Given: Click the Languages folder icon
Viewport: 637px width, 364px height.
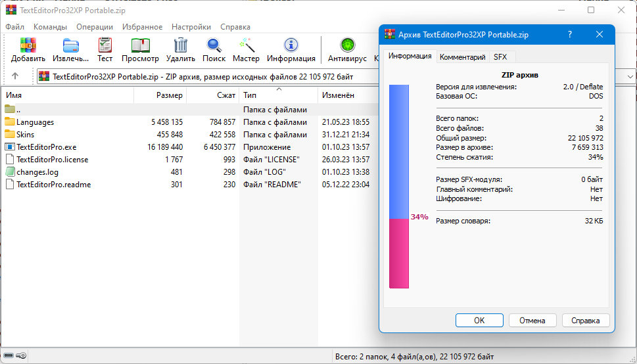Looking at the screenshot, I should (x=10, y=122).
